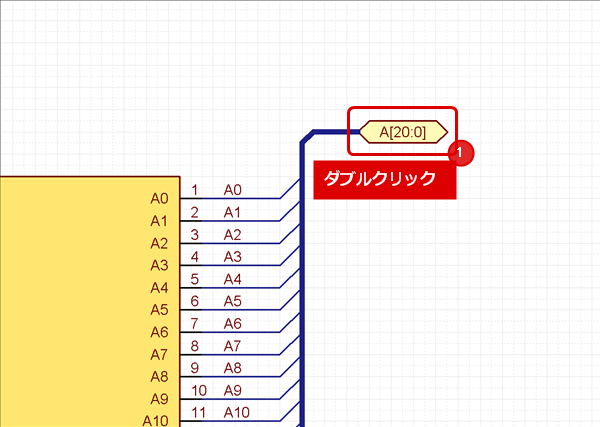This screenshot has height=427, width=600.
Task: Select net label A7 on the wire
Action: [x=232, y=346]
